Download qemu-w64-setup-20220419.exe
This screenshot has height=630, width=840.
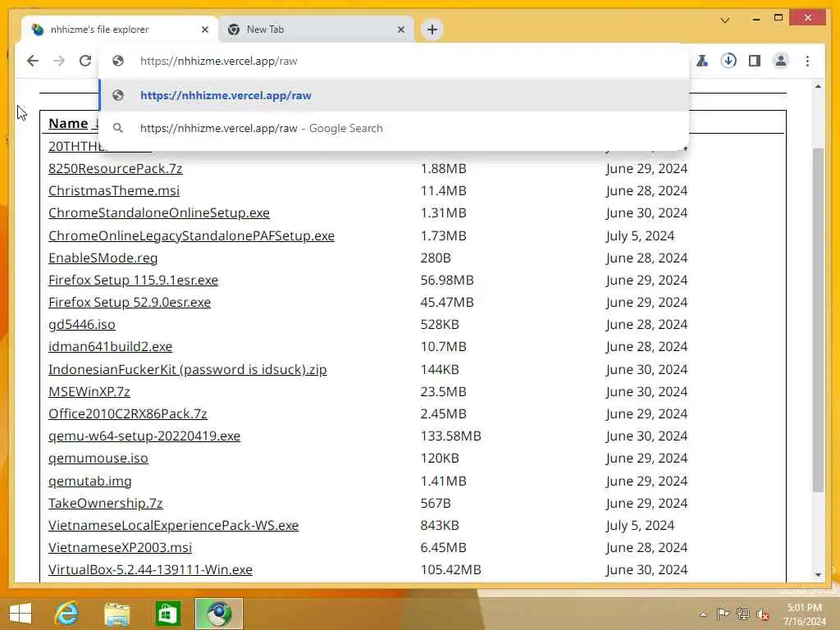(x=144, y=436)
